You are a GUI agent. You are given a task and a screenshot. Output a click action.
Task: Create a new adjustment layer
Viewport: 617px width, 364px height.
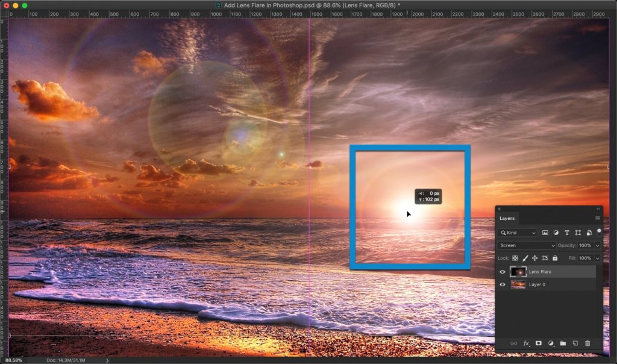[552, 342]
